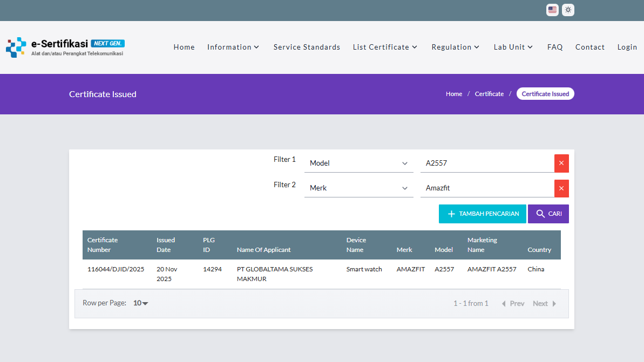Toggle the light/dark theme sun icon
Screen dimensions: 644x362
tap(568, 10)
